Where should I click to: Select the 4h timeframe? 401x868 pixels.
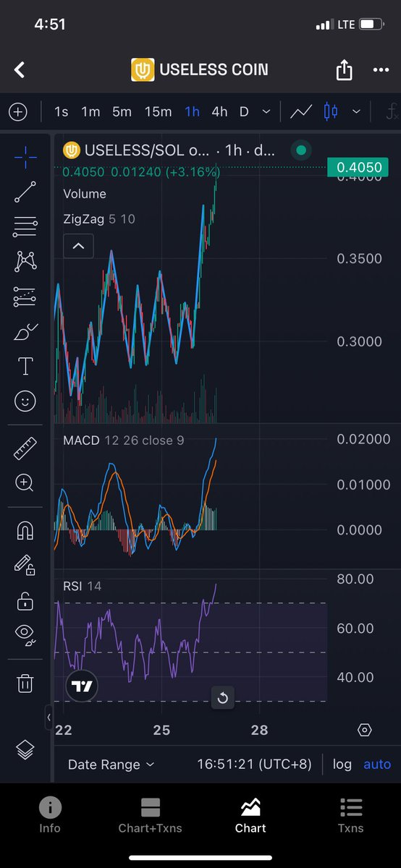pyautogui.click(x=219, y=111)
